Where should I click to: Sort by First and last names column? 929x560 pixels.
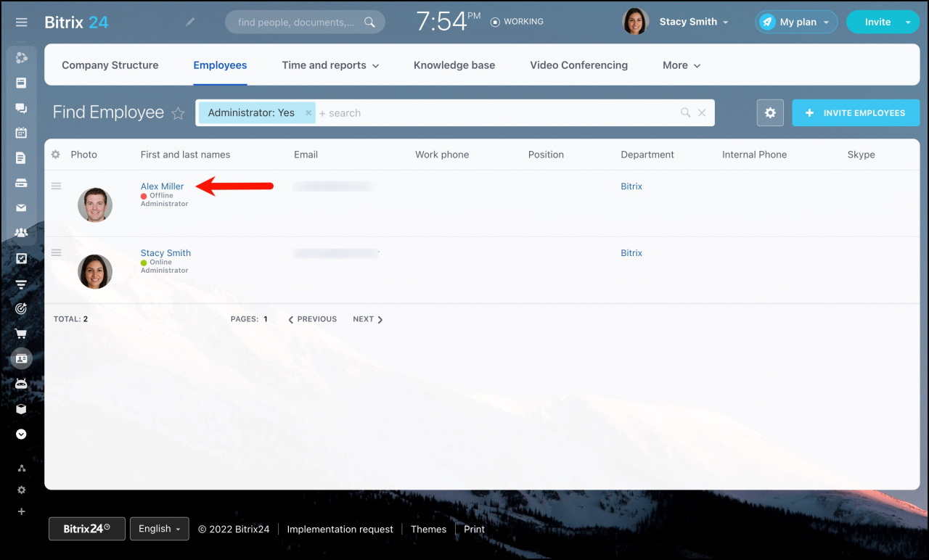(185, 155)
